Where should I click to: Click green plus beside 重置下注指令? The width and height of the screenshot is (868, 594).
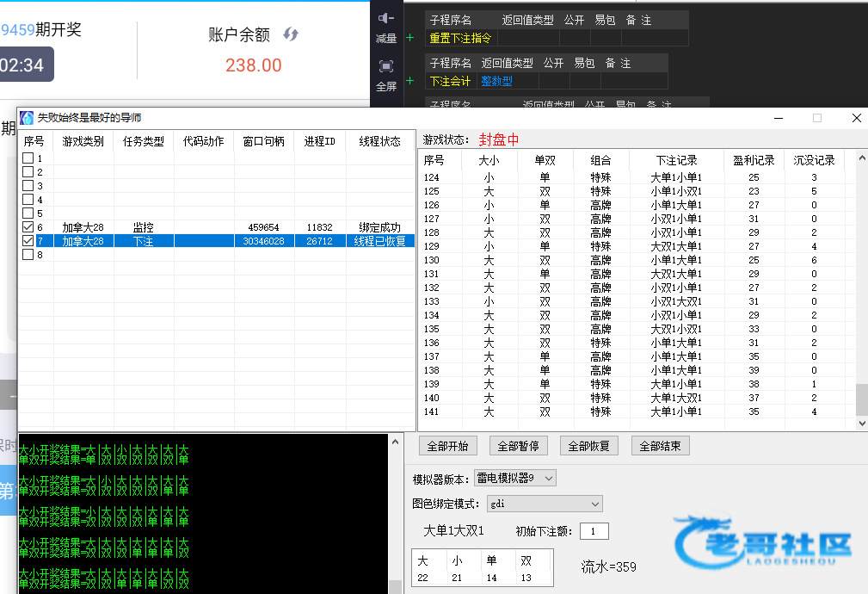(x=409, y=38)
